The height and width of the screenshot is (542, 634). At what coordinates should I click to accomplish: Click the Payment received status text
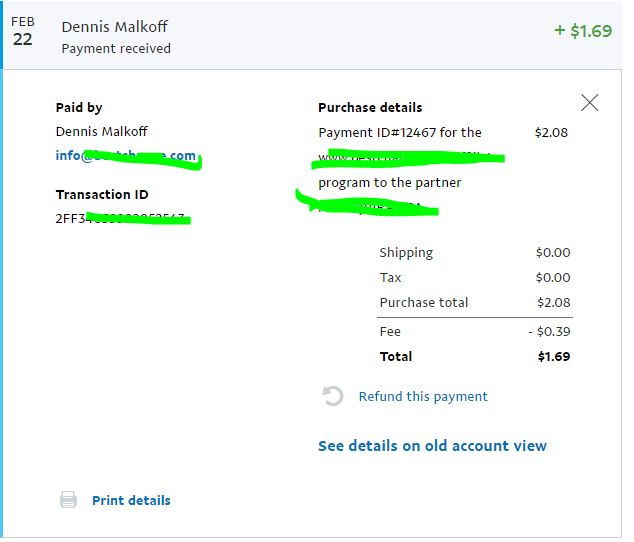click(x=116, y=49)
